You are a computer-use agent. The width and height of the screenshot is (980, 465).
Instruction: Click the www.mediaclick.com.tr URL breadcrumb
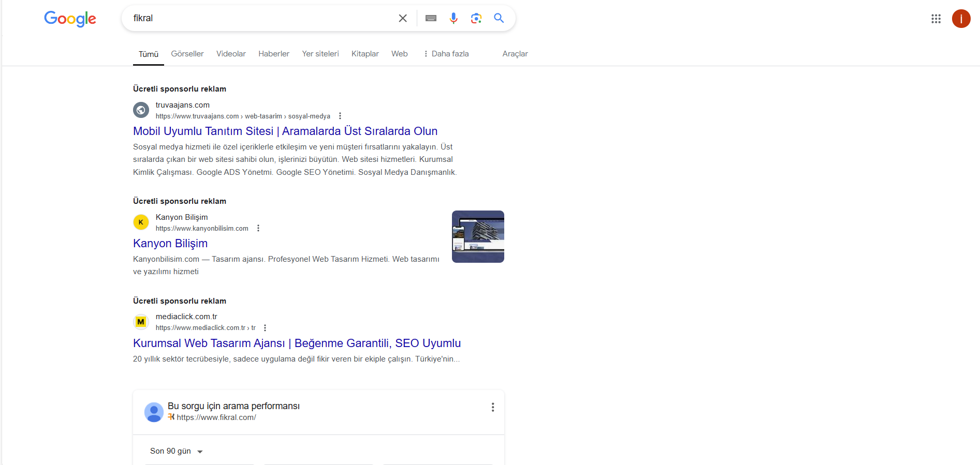pyautogui.click(x=206, y=328)
